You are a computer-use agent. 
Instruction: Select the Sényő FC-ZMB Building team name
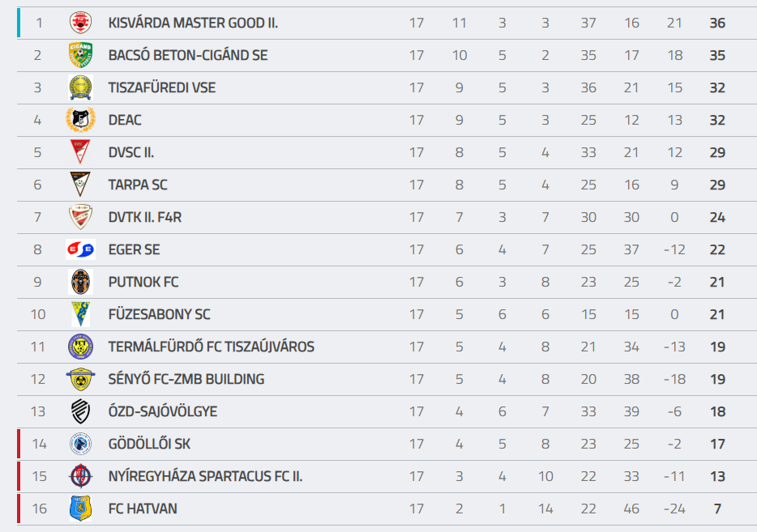point(186,379)
